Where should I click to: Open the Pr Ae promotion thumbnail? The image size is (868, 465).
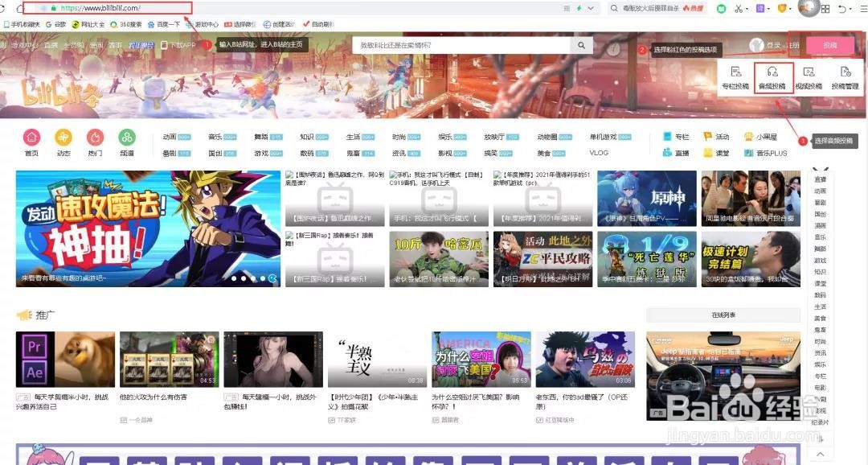click(x=65, y=359)
